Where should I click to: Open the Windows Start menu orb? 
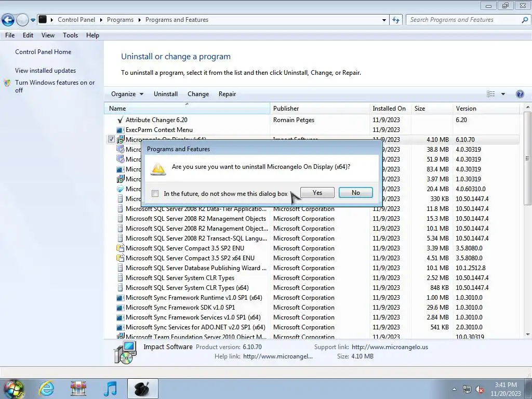click(x=14, y=389)
